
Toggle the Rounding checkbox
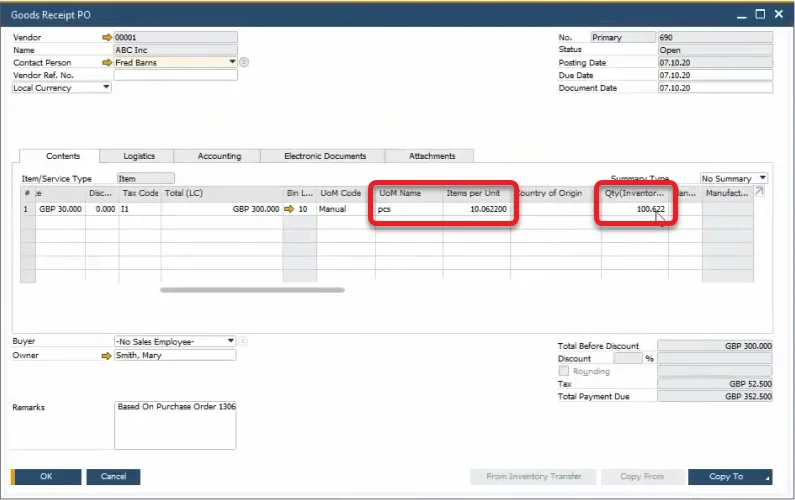(x=563, y=371)
